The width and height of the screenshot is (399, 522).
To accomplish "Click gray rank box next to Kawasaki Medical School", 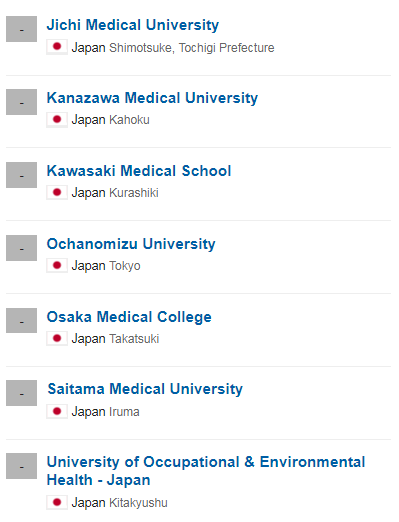I will pos(21,175).
